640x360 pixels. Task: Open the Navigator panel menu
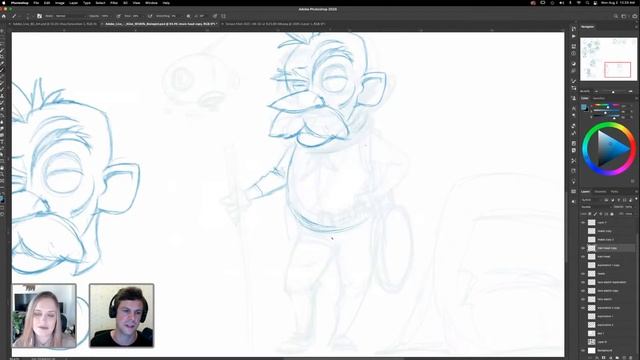pyautogui.click(x=636, y=27)
